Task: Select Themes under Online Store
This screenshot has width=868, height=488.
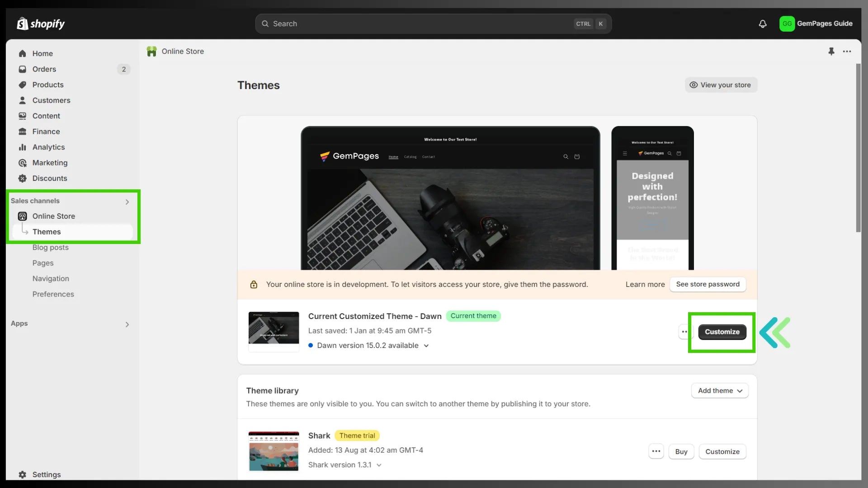Action: tap(72, 232)
